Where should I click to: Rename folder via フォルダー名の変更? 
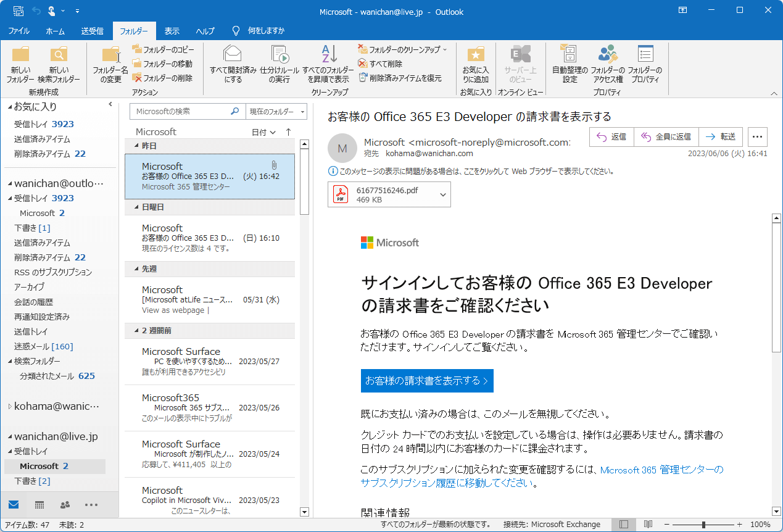[x=110, y=65]
